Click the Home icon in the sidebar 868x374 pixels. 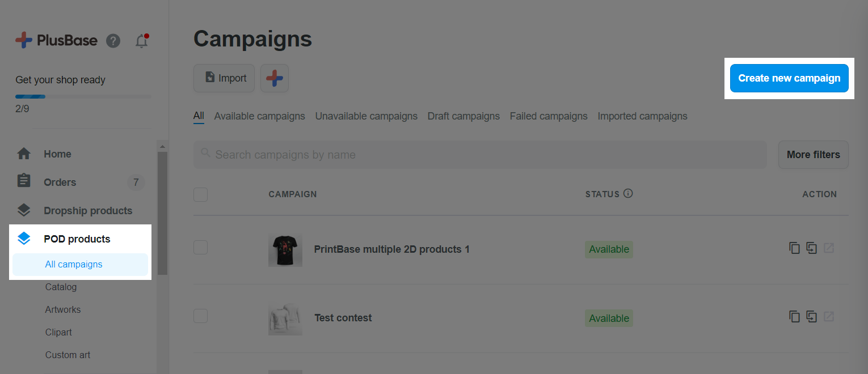click(x=24, y=154)
